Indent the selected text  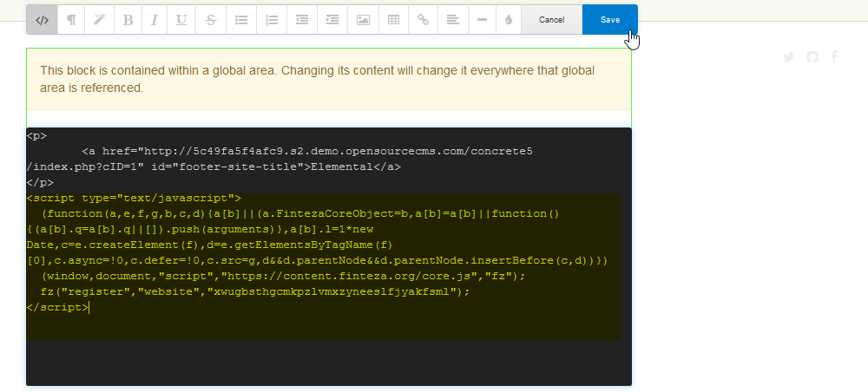332,19
